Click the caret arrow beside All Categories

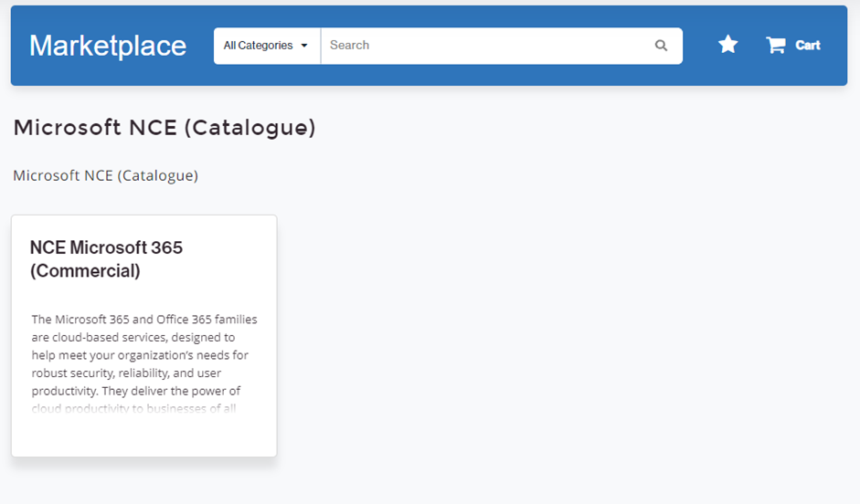coord(304,46)
